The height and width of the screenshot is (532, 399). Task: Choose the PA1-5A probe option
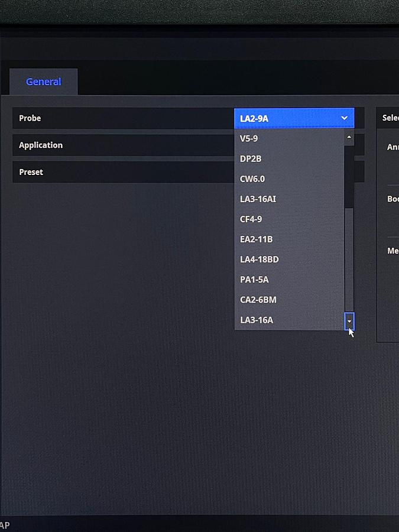pyautogui.click(x=288, y=280)
